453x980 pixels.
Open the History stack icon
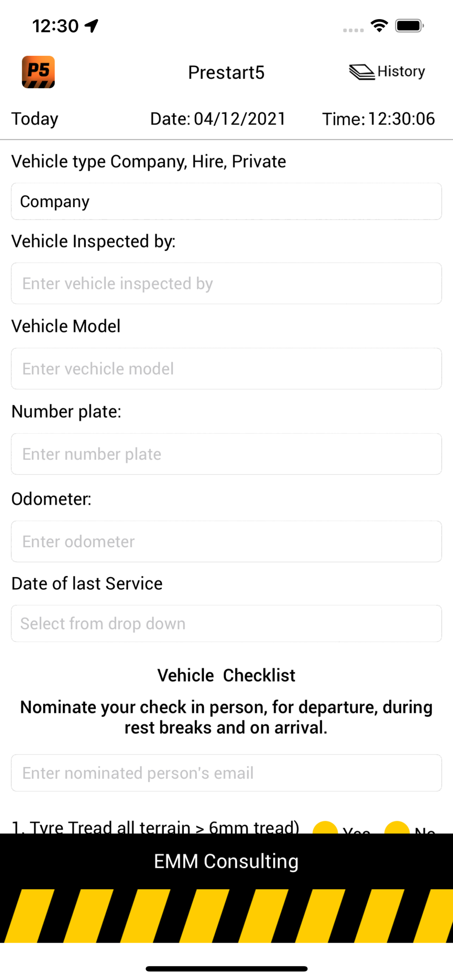pos(362,72)
